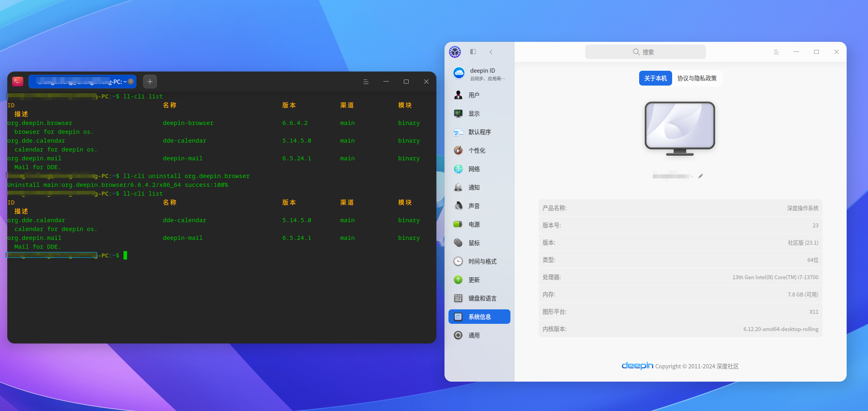Switch to the 协议与隐私政策 tab
Screen dimensions: 868x411
tap(697, 78)
